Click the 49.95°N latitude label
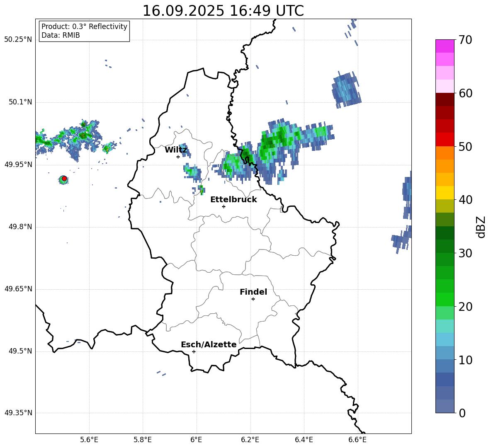The image size is (491, 448). (x=18, y=165)
